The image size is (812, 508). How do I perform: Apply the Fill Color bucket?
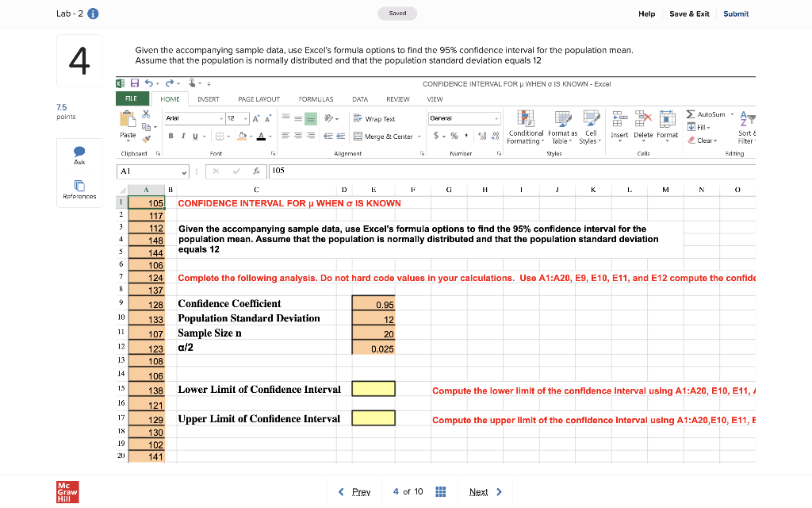[242, 137]
